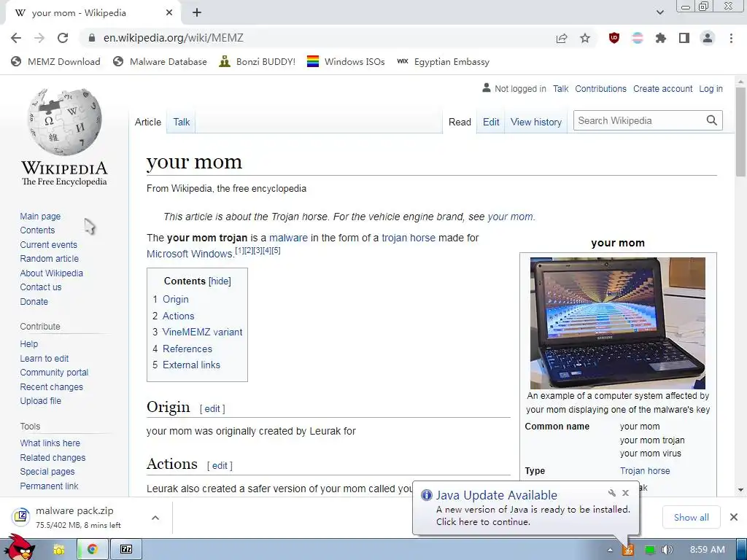Click the Create account link
Screen dimensions: 747x560
coord(662,88)
